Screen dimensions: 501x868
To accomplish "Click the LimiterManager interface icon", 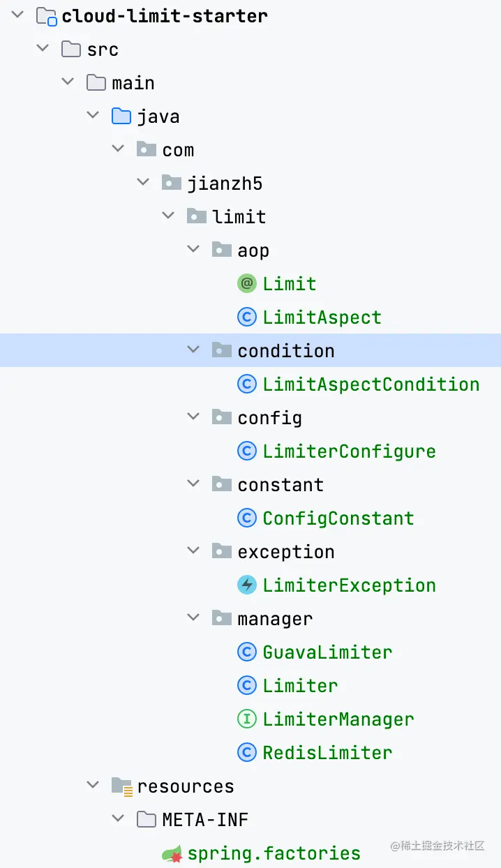I will [x=247, y=719].
